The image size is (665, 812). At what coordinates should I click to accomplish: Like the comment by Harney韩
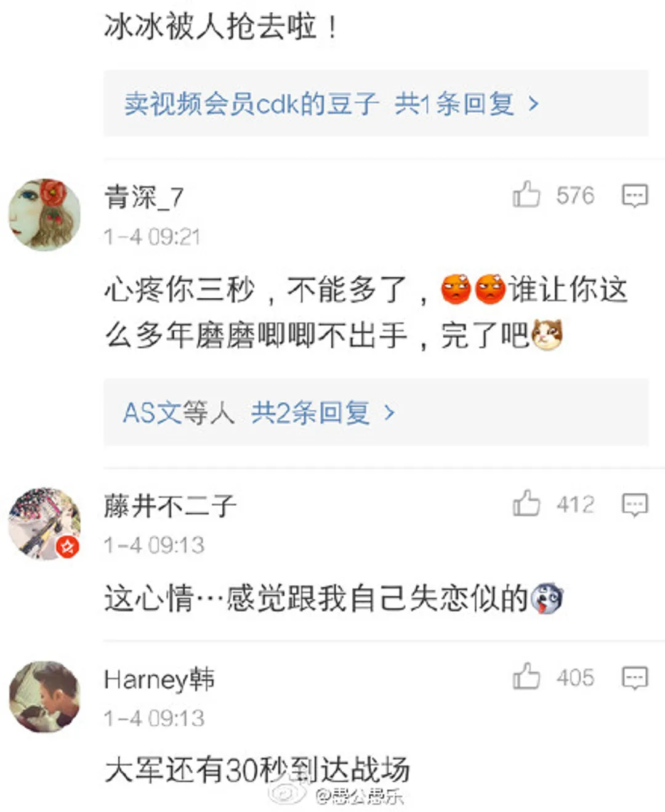526,676
